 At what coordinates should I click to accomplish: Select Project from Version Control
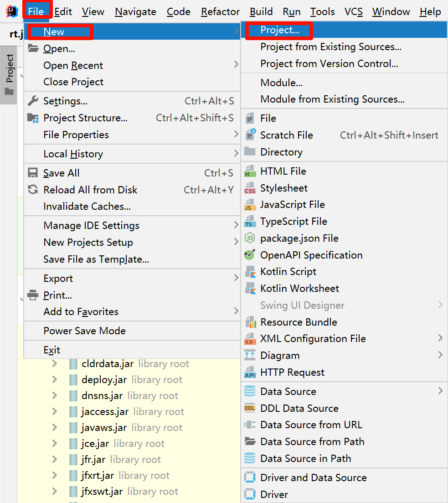[329, 64]
